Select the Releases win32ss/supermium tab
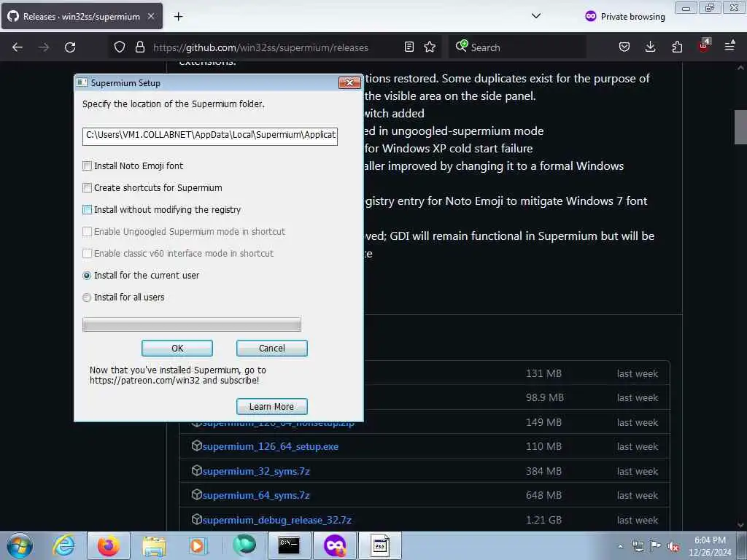 click(x=82, y=16)
